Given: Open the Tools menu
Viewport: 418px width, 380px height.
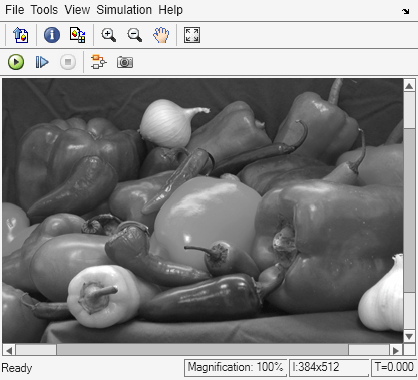Looking at the screenshot, I should click(x=44, y=10).
